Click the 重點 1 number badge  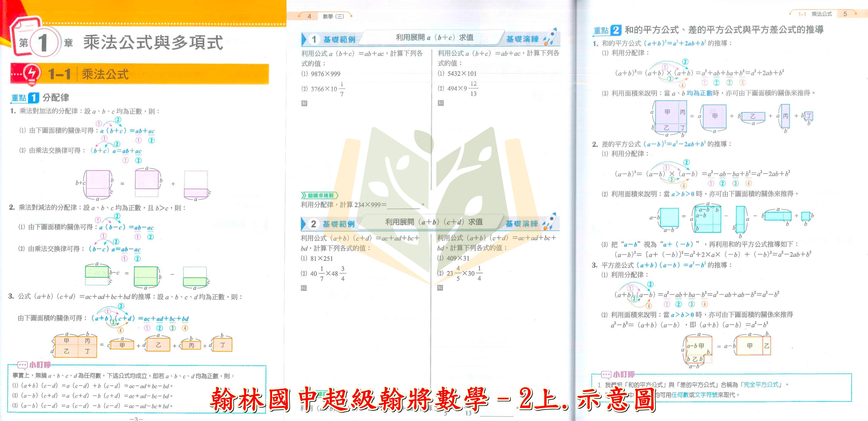[34, 98]
